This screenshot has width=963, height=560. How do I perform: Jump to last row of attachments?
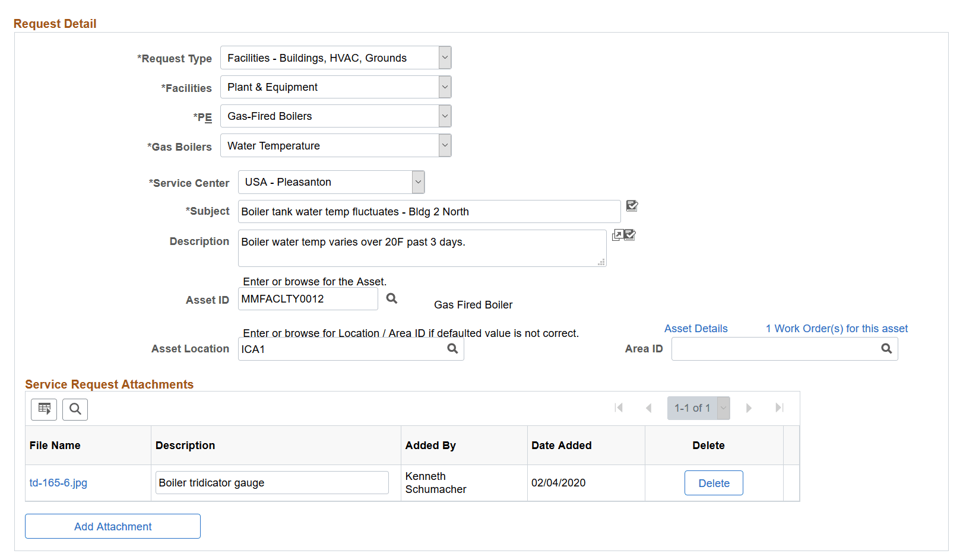point(779,408)
